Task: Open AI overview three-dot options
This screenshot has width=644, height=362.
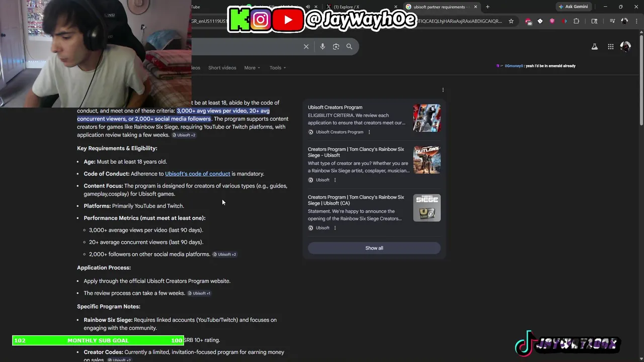Action: 443,90
